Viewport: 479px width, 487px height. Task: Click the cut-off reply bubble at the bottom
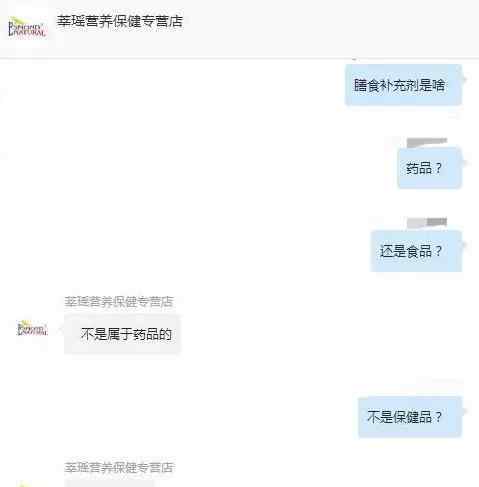(x=109, y=483)
